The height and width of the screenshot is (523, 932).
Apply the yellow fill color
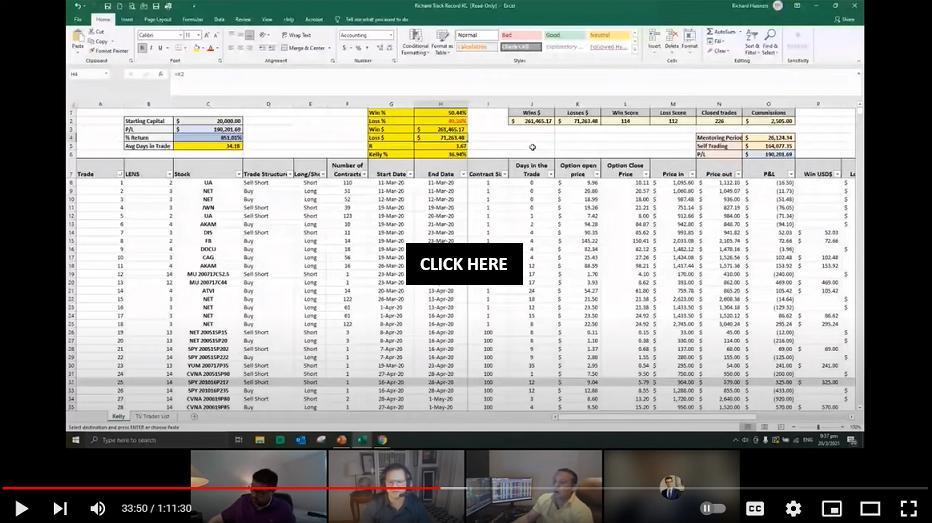tap(196, 48)
